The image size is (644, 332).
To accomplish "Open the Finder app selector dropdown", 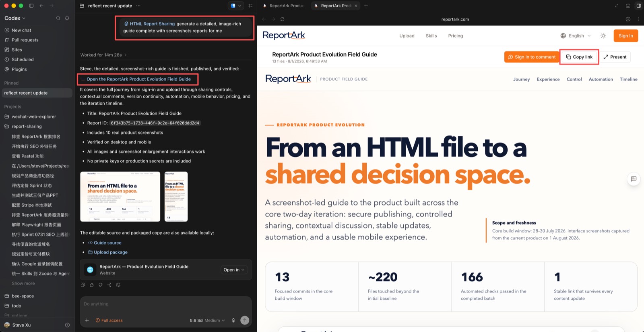I will tap(236, 6).
